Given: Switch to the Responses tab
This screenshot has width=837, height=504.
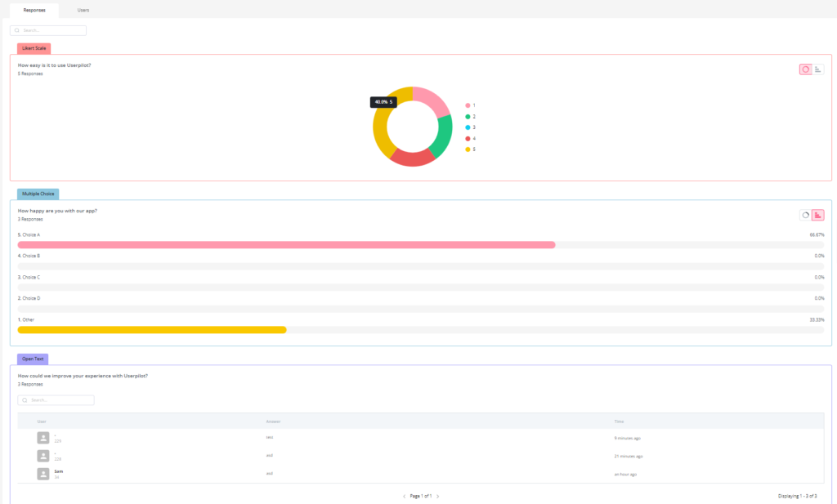Looking at the screenshot, I should click(x=34, y=11).
